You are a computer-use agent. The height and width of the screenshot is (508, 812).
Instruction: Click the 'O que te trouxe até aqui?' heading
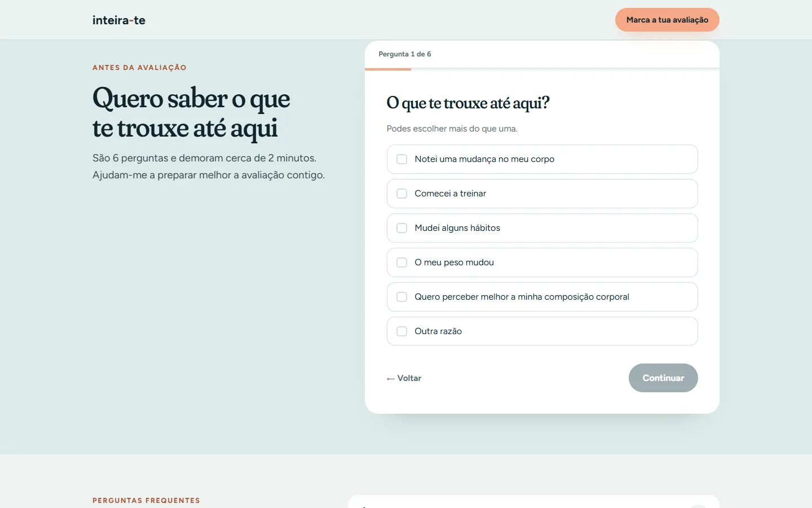pyautogui.click(x=468, y=103)
